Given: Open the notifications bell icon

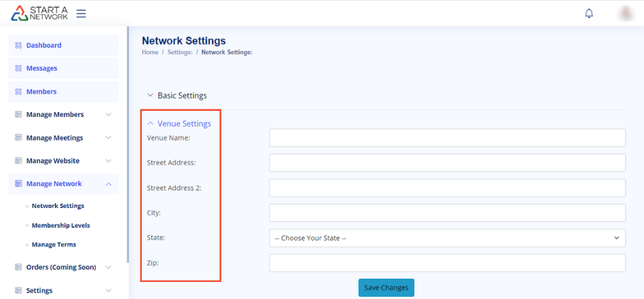Looking at the screenshot, I should [589, 13].
